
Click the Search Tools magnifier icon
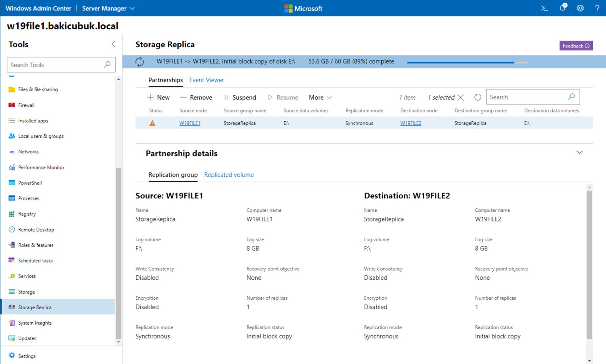coord(107,65)
